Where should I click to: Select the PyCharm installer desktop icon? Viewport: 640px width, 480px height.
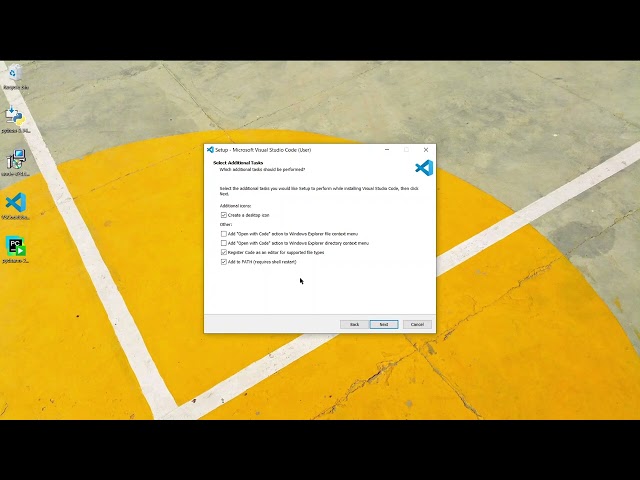click(x=16, y=249)
